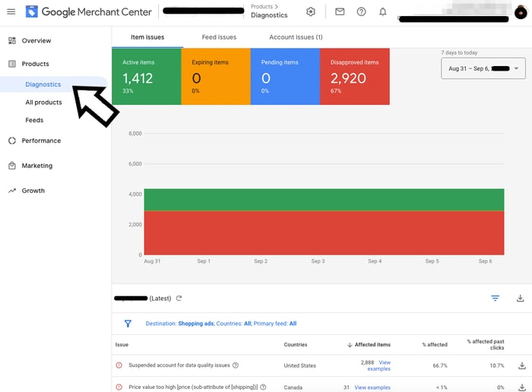Select All products in the sidebar
This screenshot has height=392, width=532.
(43, 103)
